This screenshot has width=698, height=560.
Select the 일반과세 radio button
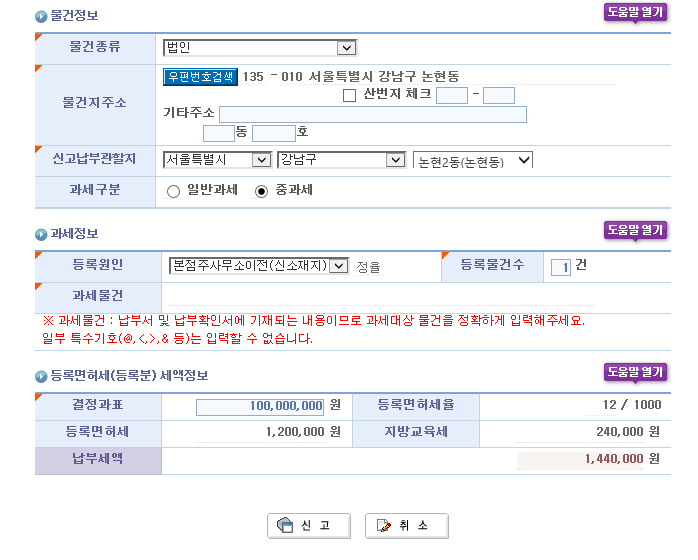173,192
